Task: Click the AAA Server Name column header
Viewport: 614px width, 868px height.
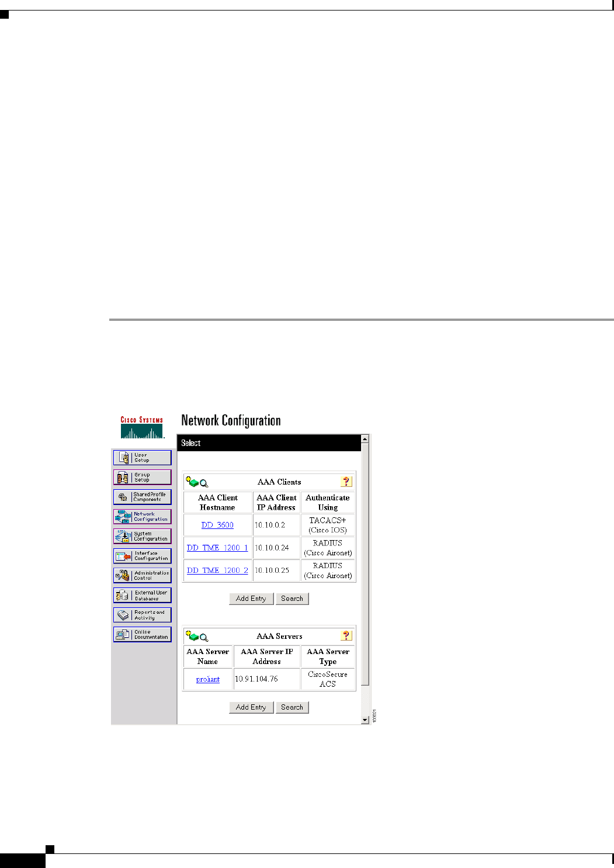Action: [x=208, y=656]
